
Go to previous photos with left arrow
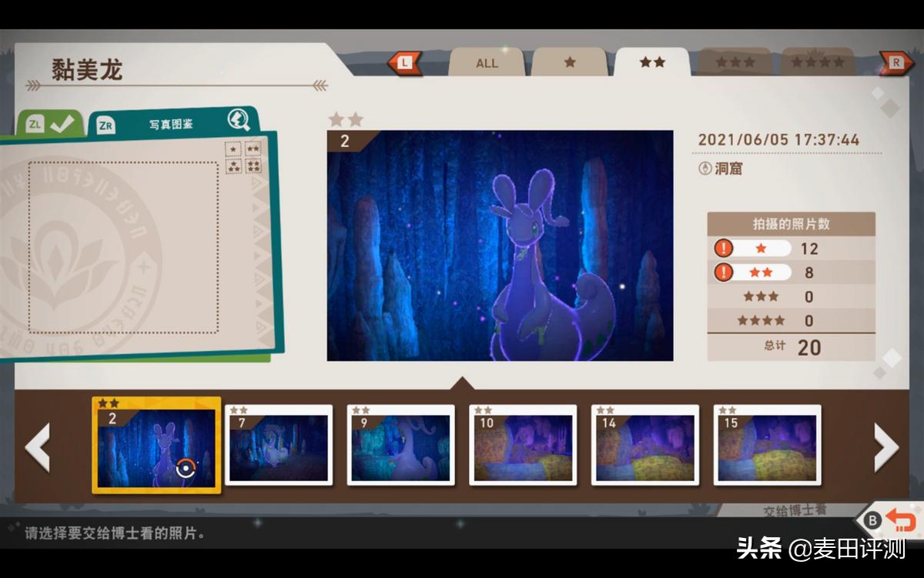38,447
